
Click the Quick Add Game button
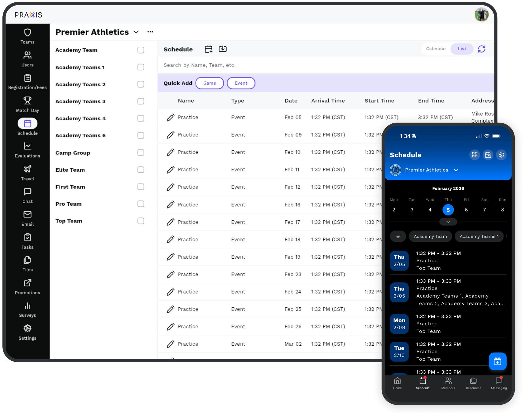click(210, 83)
